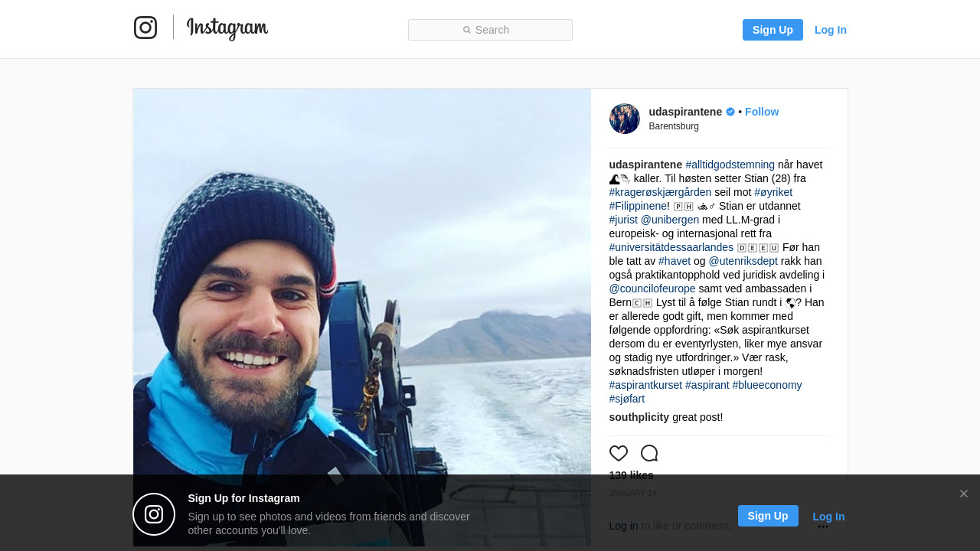Image resolution: width=980 pixels, height=551 pixels.
Task: Click the Instagram wordmark in the header
Action: (227, 29)
